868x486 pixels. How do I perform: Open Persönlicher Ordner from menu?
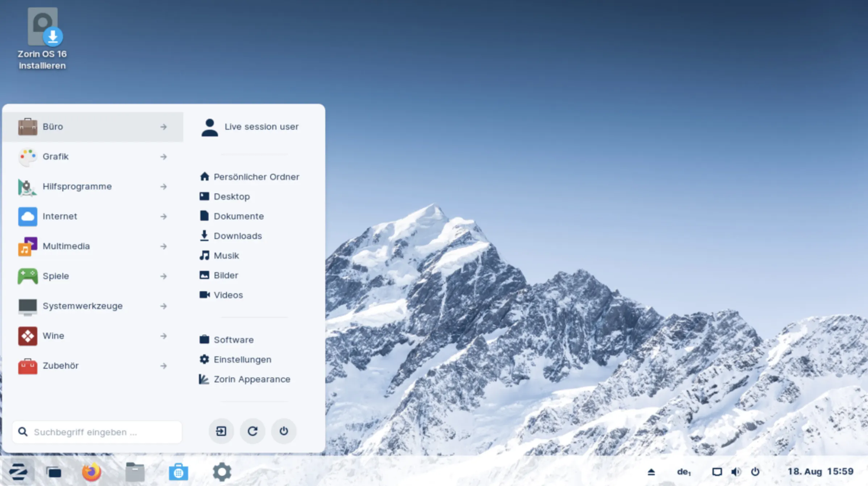[256, 176]
